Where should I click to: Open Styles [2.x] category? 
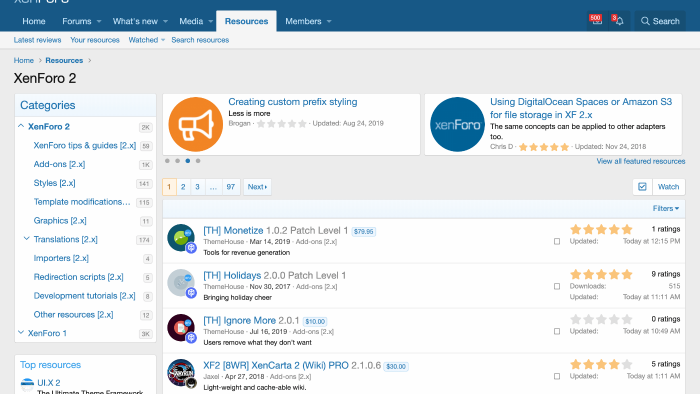point(54,182)
